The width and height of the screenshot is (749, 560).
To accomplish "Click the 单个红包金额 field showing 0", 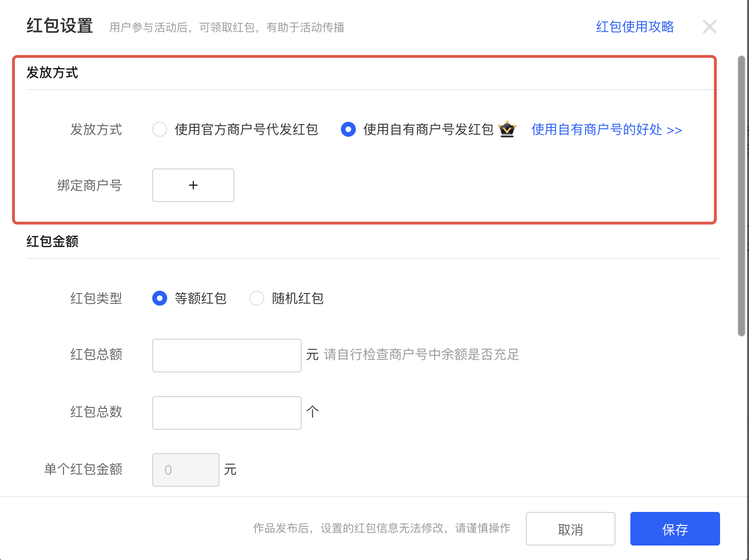I will 185,470.
